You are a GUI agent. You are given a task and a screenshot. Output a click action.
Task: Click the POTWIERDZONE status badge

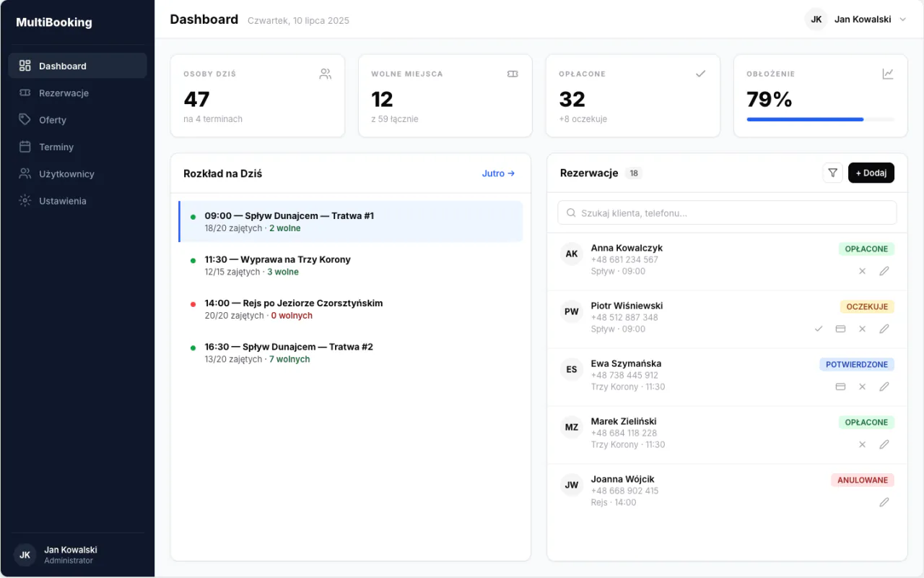(857, 364)
